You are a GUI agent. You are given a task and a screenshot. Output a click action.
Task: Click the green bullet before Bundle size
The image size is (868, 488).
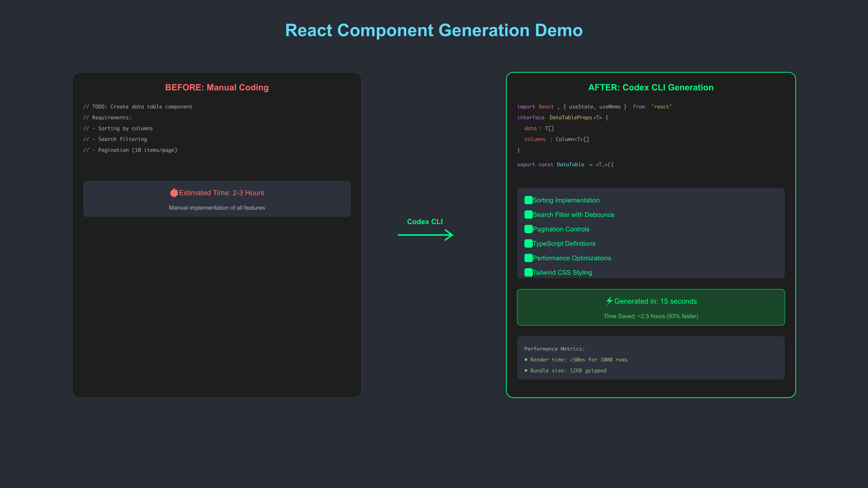point(526,371)
